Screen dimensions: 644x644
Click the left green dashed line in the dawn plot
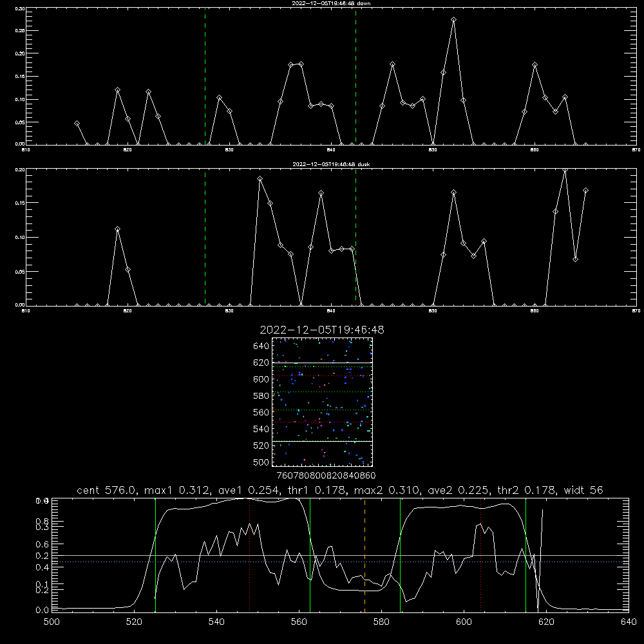(x=205, y=76)
